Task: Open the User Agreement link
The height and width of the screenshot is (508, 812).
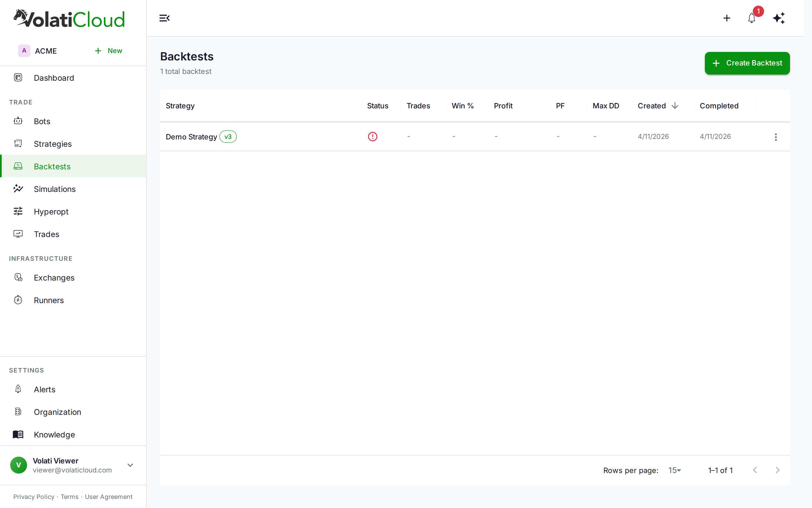Action: pos(109,497)
